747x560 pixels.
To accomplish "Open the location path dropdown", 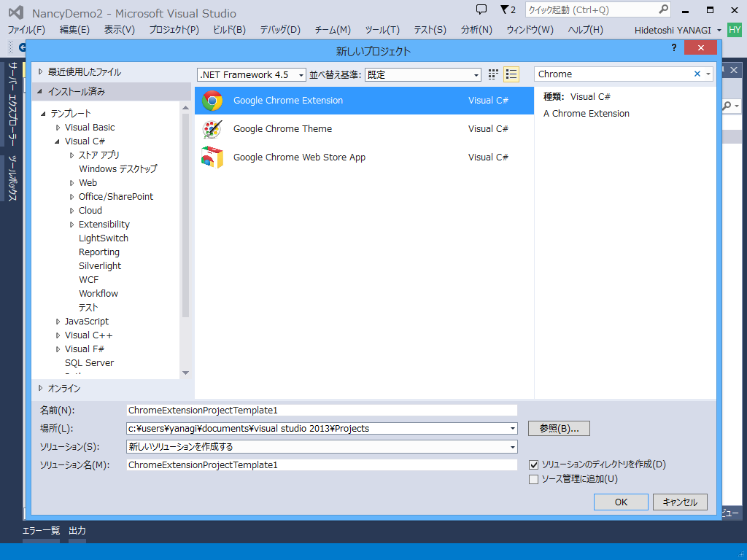I will pyautogui.click(x=513, y=429).
